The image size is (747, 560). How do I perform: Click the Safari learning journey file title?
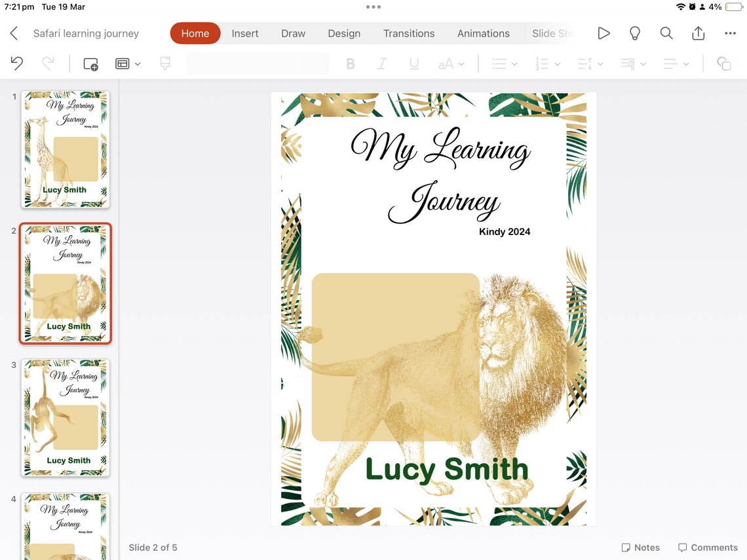[x=86, y=33]
